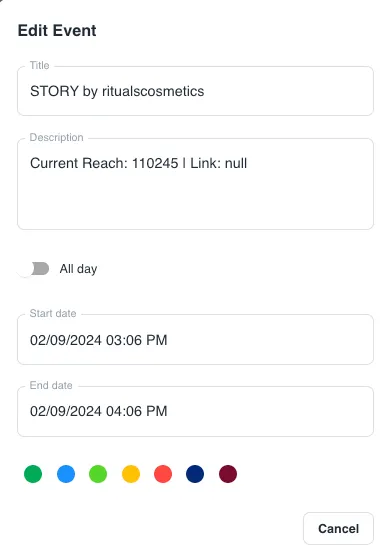Open the End date field
Viewport: 387px width, 560px height.
195,411
